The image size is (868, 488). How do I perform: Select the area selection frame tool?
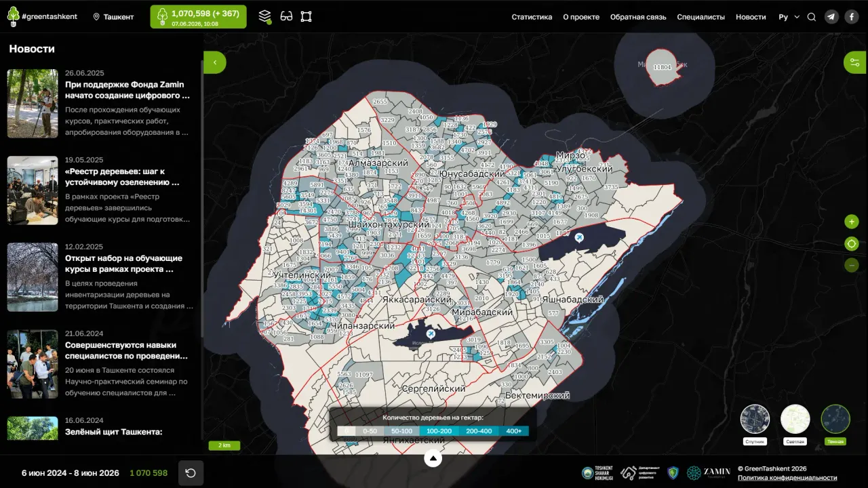coord(306,16)
